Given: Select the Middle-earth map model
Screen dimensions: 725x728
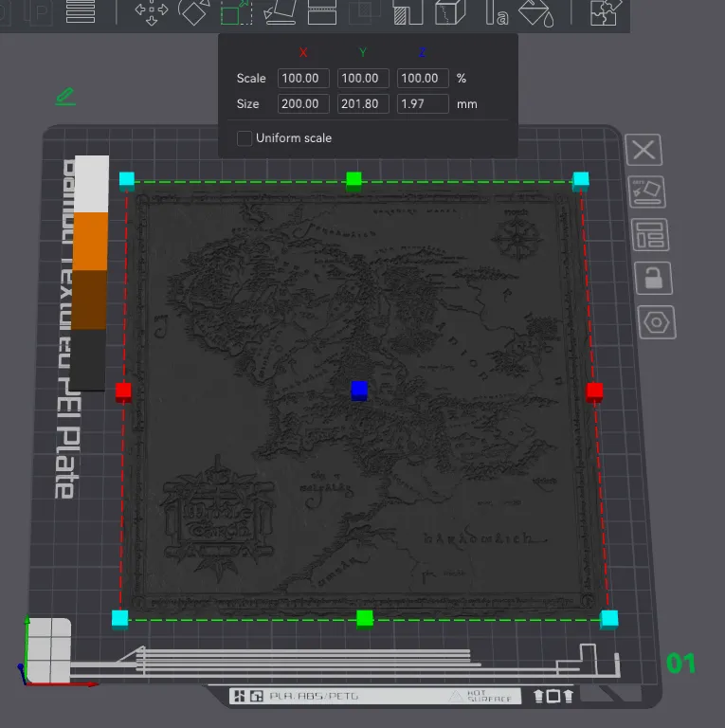Looking at the screenshot, I should click(x=362, y=400).
